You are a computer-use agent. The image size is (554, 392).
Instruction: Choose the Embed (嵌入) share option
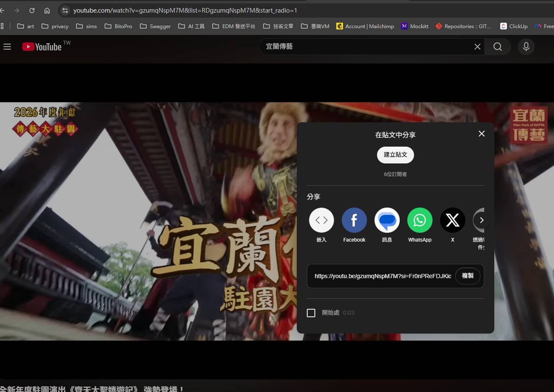322,225
